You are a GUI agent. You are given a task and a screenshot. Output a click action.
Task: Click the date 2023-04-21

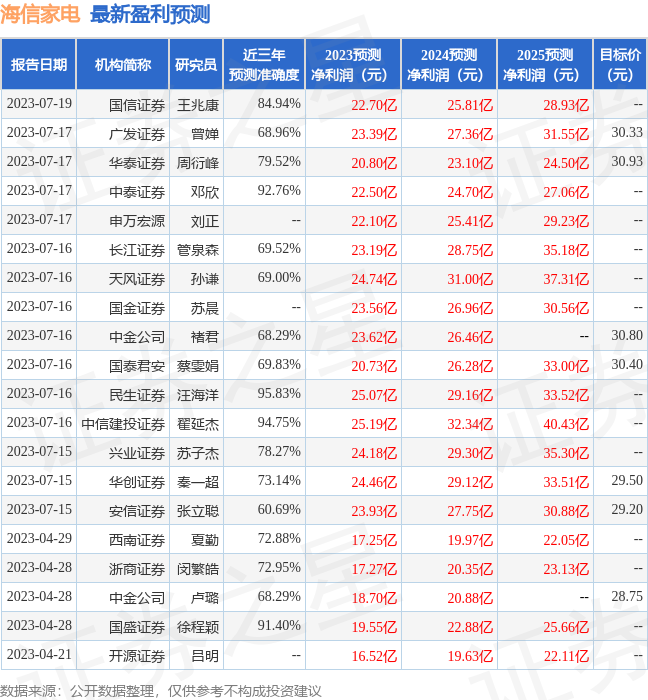[x=39, y=655]
